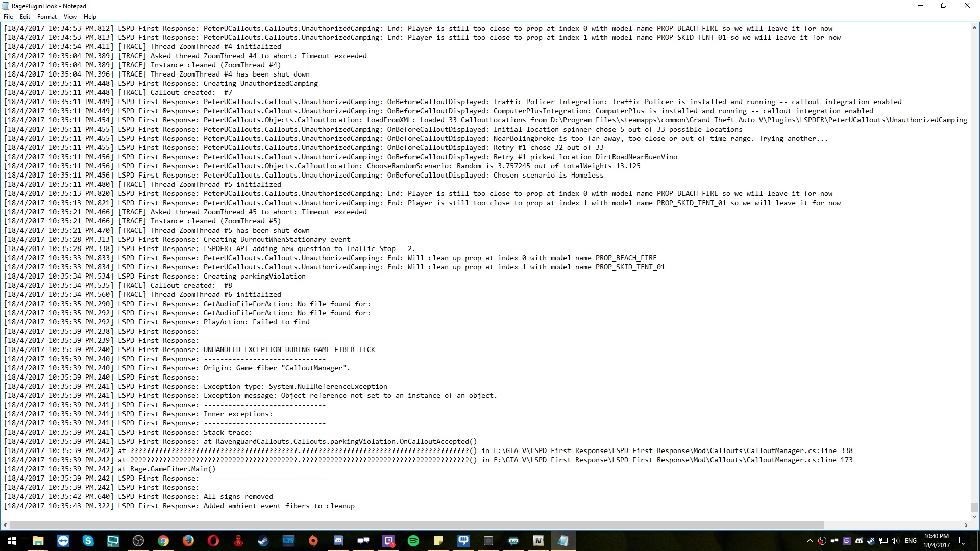Open Firefox from the taskbar

pyautogui.click(x=188, y=541)
